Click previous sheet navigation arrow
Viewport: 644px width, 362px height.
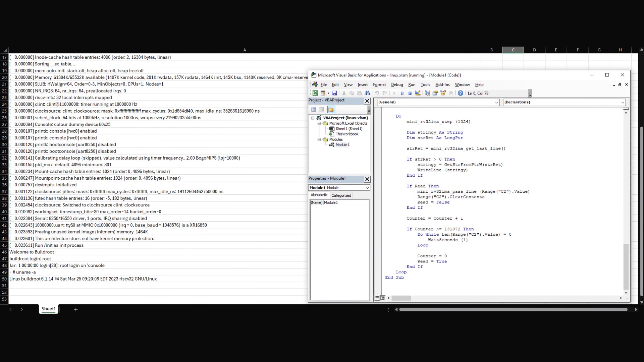(11, 309)
